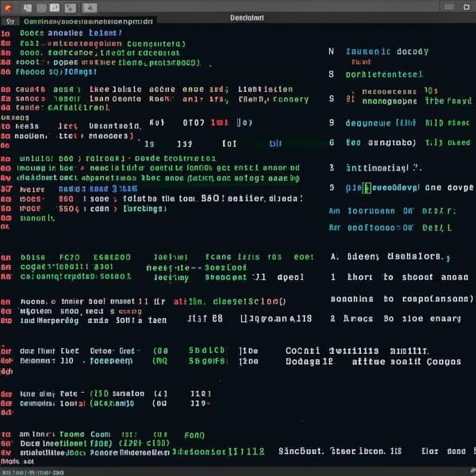Click the 'Ldent 1sction' text at the row end

coord(265,89)
